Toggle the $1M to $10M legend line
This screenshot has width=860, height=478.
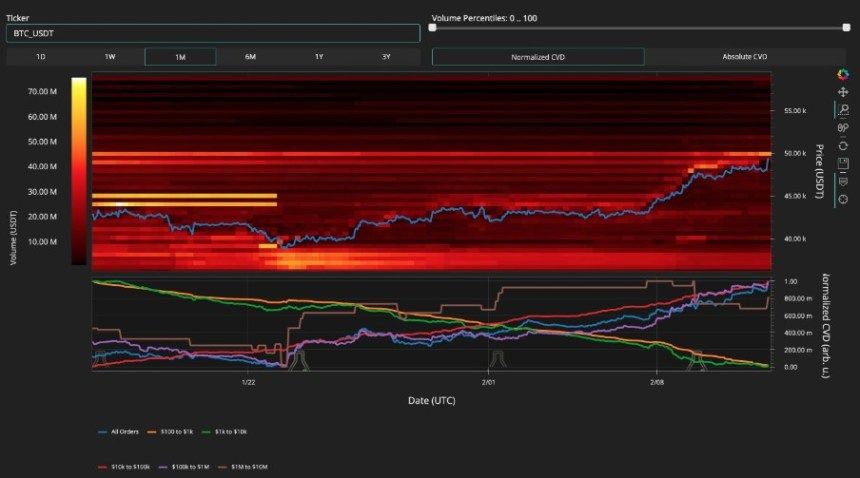(243, 467)
